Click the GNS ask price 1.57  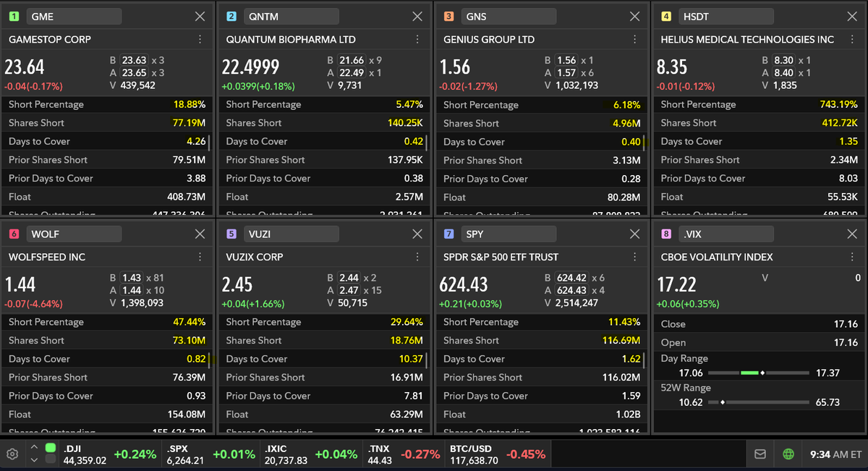click(566, 73)
